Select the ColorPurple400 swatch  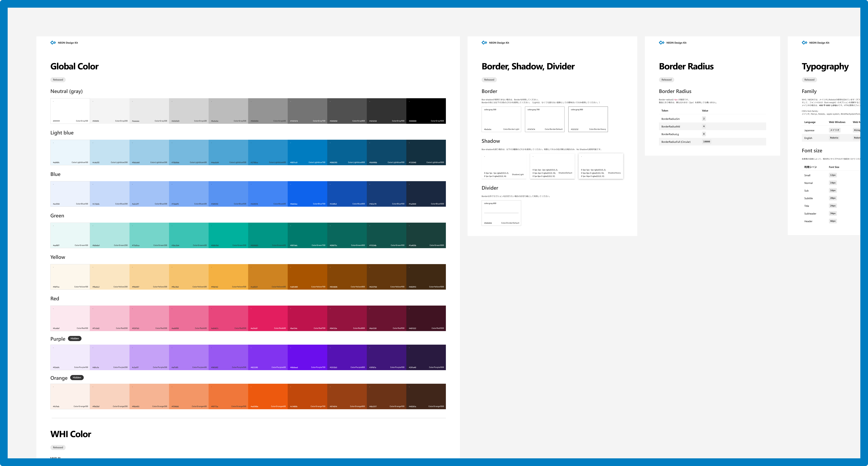coord(189,357)
